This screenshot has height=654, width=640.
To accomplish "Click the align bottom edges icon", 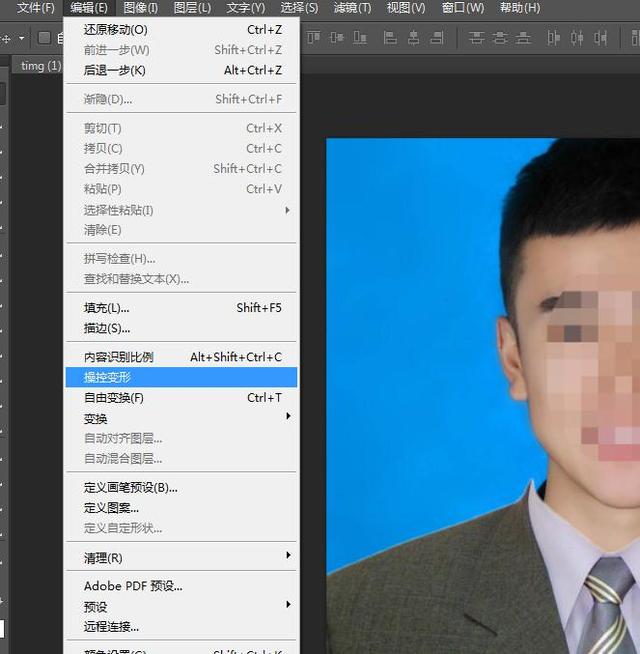I will 360,38.
